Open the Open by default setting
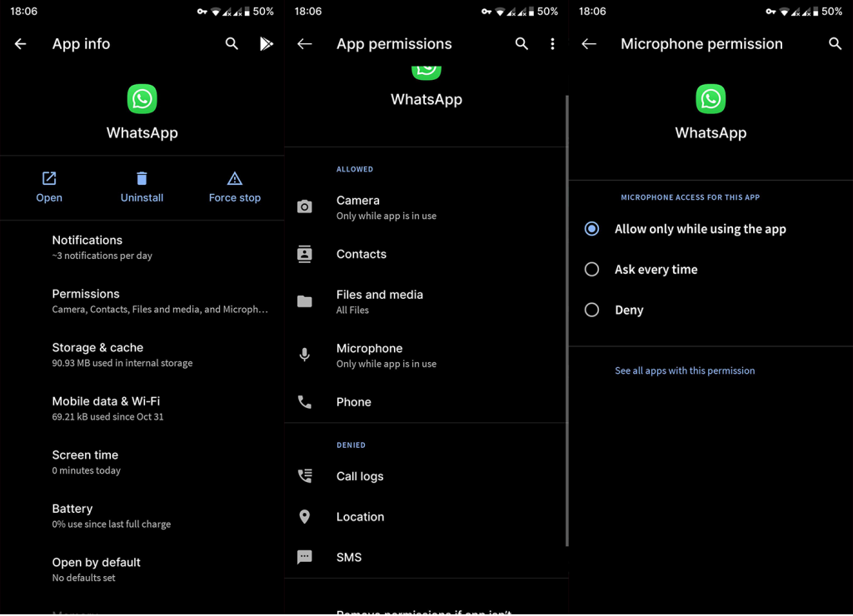The width and height of the screenshot is (853, 616). coord(142,569)
